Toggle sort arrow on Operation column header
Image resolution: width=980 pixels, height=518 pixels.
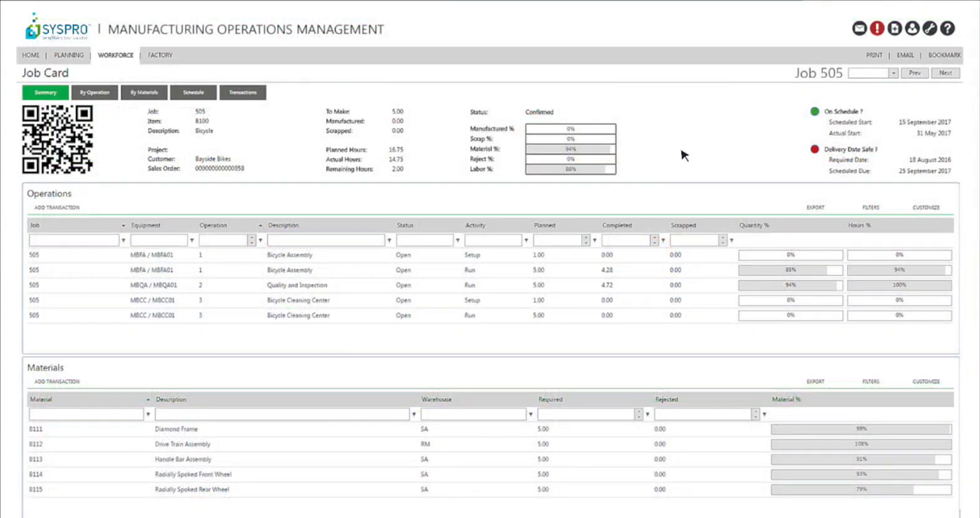260,226
